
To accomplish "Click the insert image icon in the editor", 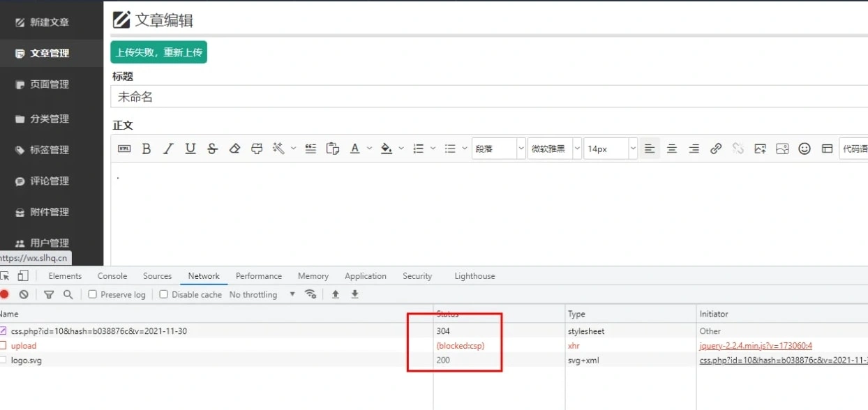I will [x=761, y=149].
